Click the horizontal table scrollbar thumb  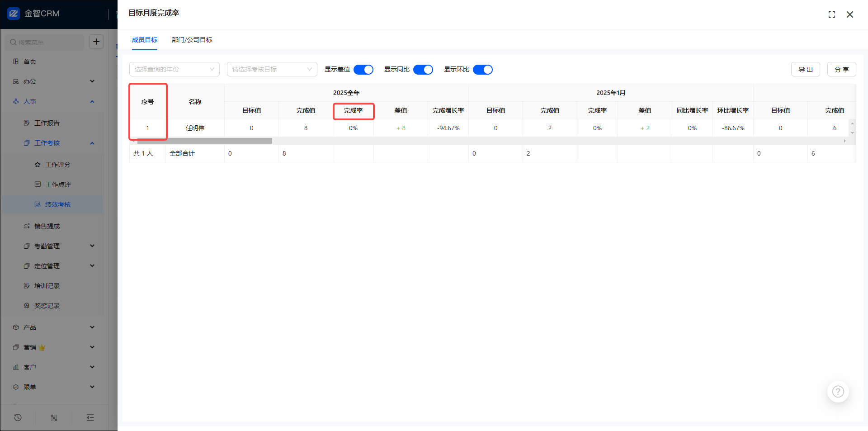pyautogui.click(x=204, y=141)
